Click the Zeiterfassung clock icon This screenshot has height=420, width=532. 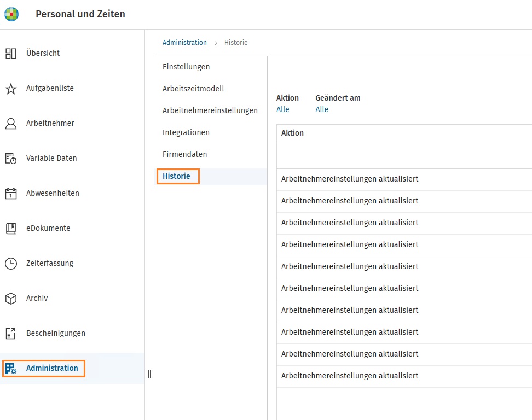11,264
